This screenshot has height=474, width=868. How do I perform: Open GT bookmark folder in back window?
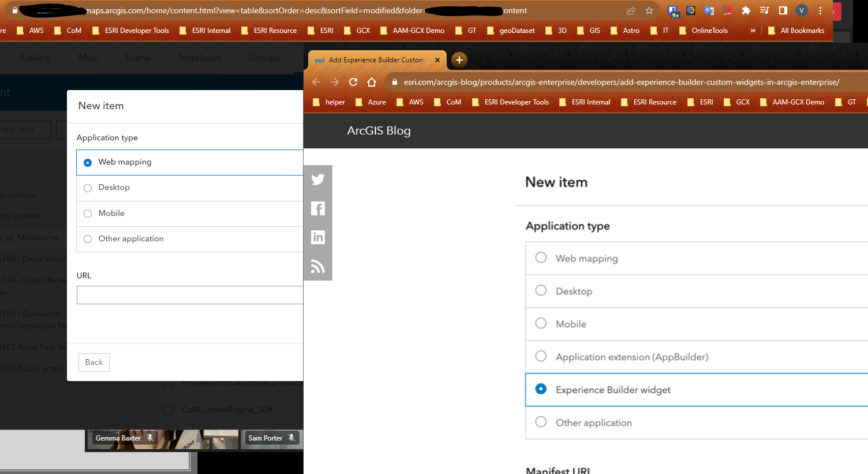click(466, 31)
